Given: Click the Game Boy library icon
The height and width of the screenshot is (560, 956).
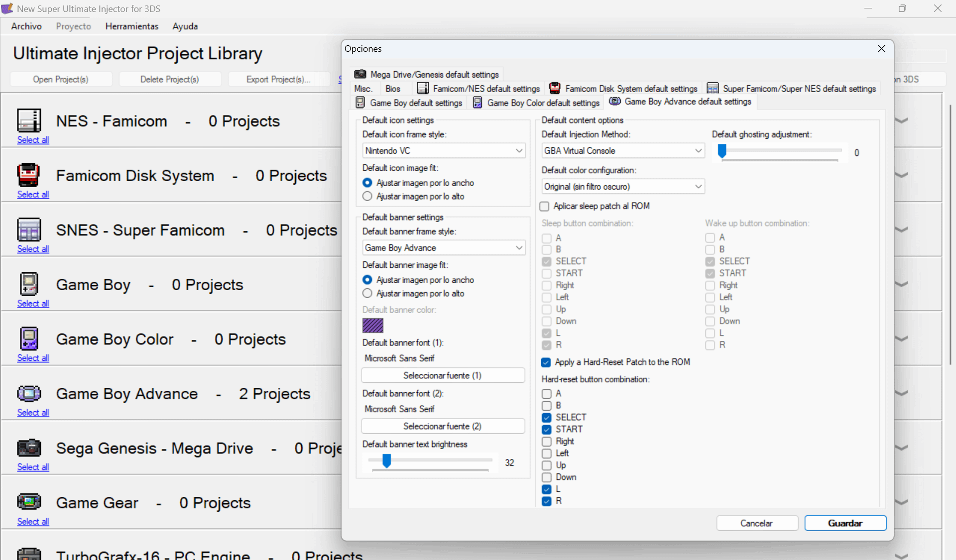Looking at the screenshot, I should pyautogui.click(x=29, y=284).
